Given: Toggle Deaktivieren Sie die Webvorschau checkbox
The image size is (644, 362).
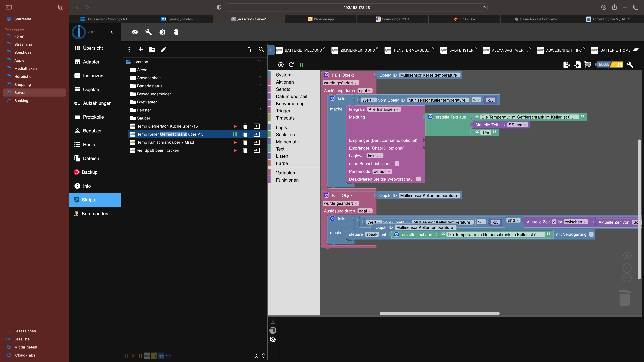Looking at the screenshot, I should pos(418,179).
